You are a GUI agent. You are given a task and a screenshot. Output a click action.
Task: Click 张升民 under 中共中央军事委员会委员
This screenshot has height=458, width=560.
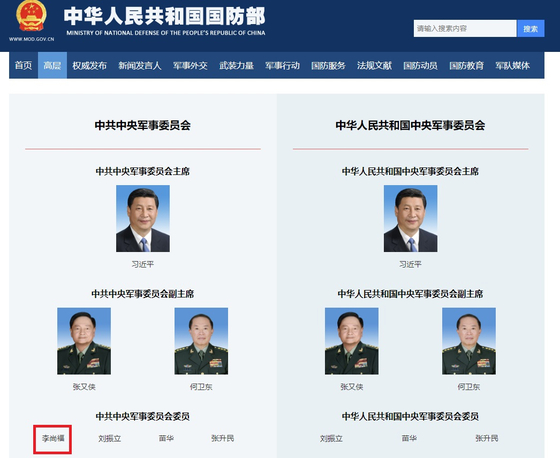pos(222,438)
